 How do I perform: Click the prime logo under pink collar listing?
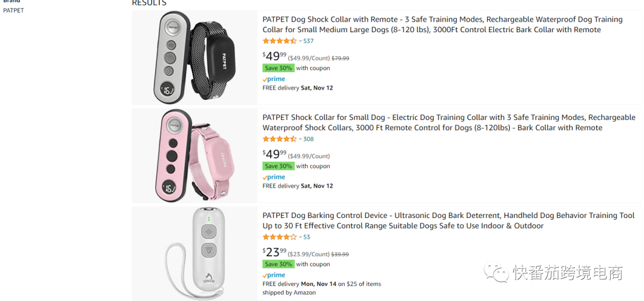pyautogui.click(x=274, y=177)
